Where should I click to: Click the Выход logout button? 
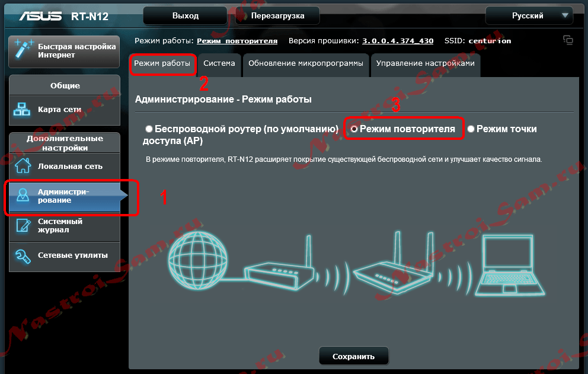(185, 16)
